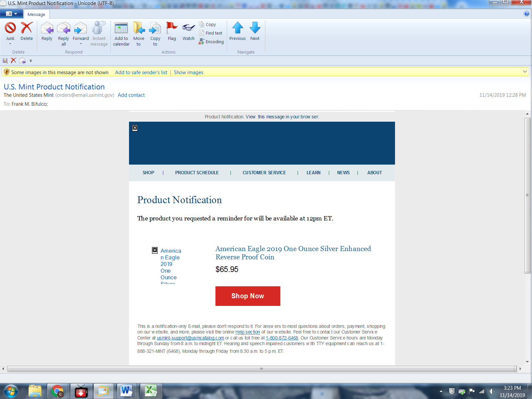
Task: Go to Next message
Action: pyautogui.click(x=255, y=31)
